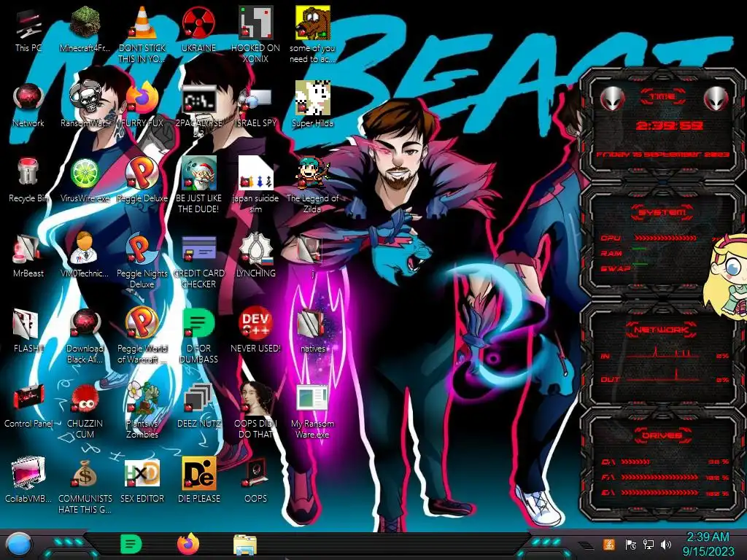Screen dimensions: 747x560
Task: Click the orange tray application icon
Action: click(609, 544)
